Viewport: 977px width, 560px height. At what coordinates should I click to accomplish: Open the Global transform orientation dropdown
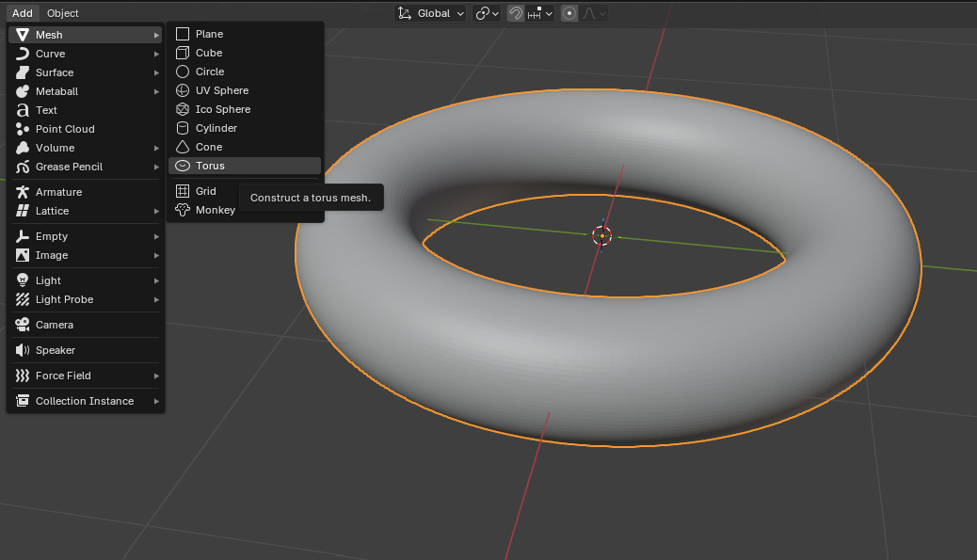point(431,13)
